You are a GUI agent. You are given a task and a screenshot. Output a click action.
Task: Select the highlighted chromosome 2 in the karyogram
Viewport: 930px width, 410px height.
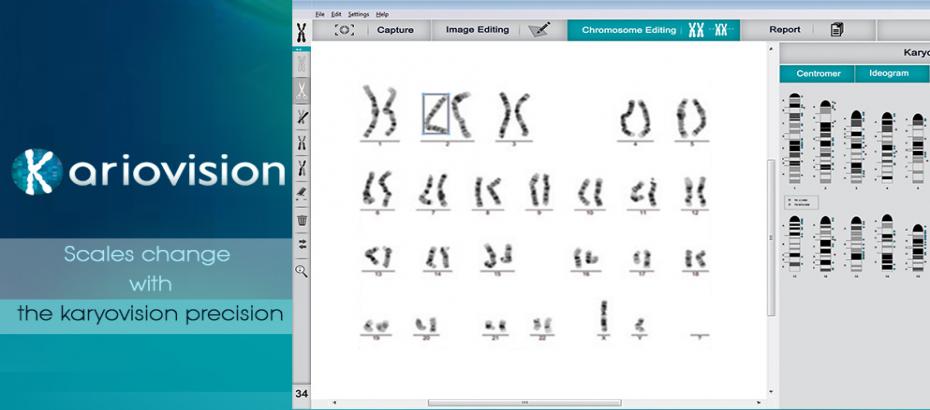[x=435, y=113]
